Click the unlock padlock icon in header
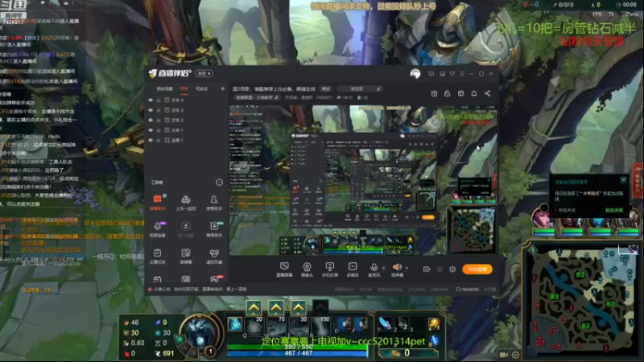The height and width of the screenshot is (362, 644). pyautogui.click(x=448, y=93)
